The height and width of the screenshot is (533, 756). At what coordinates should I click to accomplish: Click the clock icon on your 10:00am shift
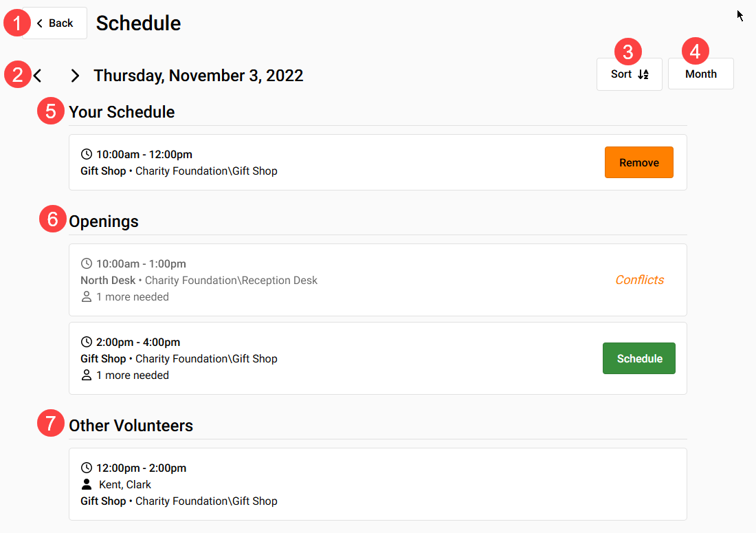87,154
